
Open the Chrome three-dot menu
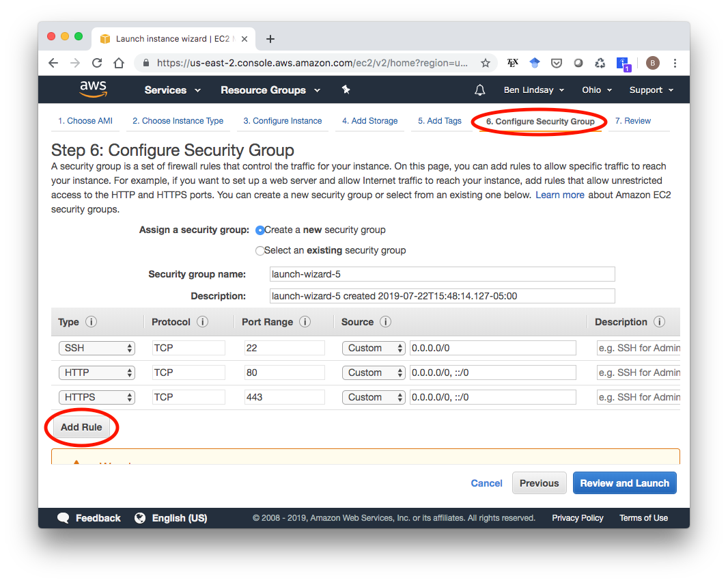coord(675,63)
